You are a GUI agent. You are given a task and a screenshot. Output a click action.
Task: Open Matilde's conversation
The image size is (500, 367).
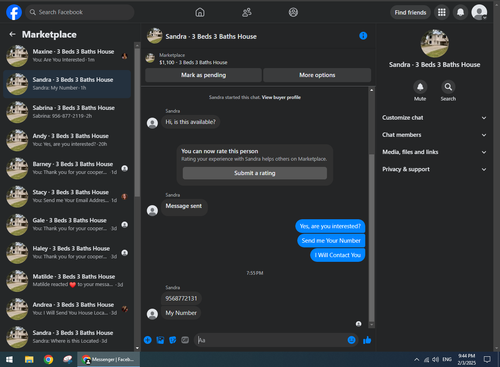pos(67,281)
